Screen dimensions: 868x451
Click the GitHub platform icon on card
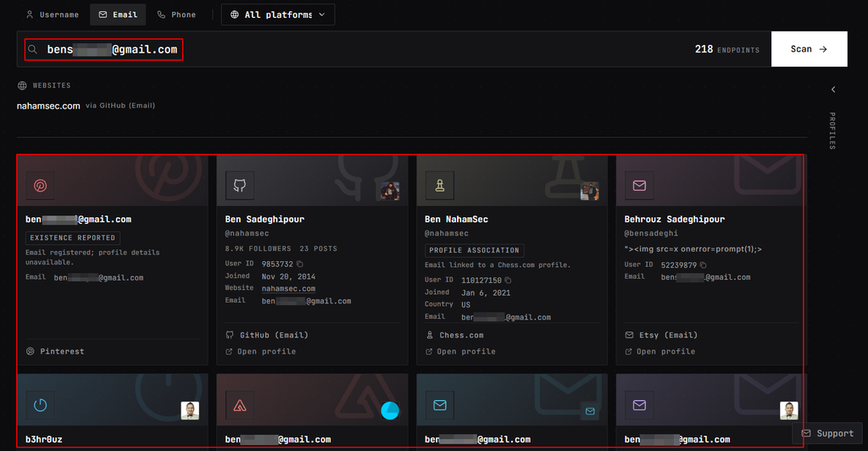click(240, 186)
